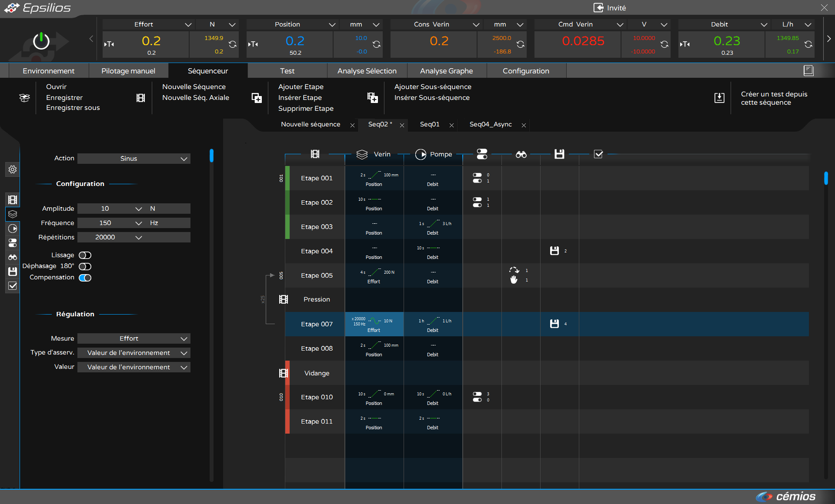Toggle Déphasage 180° switch

85,266
